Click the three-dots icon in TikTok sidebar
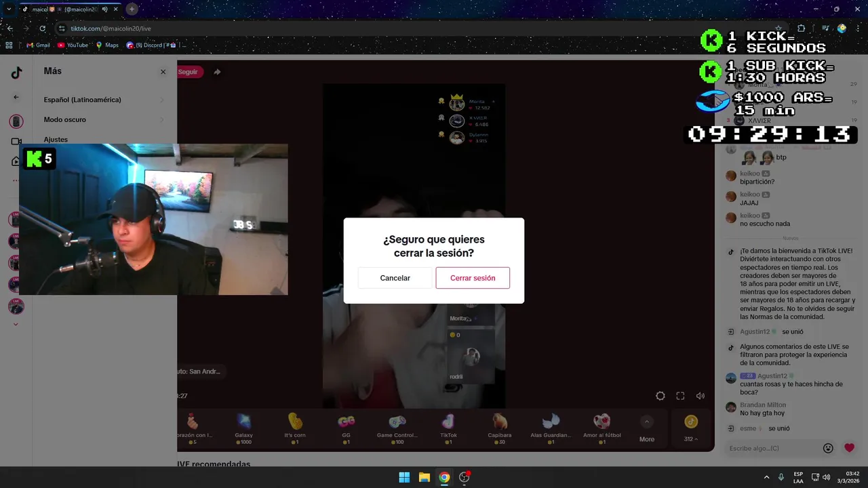This screenshot has width=868, height=488. coord(16,180)
